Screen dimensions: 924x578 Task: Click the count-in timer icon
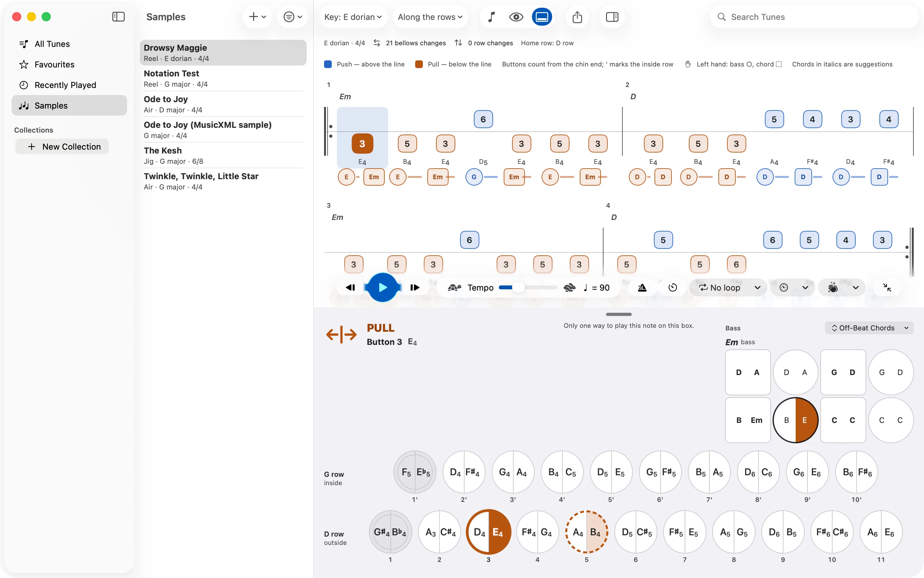coord(673,287)
